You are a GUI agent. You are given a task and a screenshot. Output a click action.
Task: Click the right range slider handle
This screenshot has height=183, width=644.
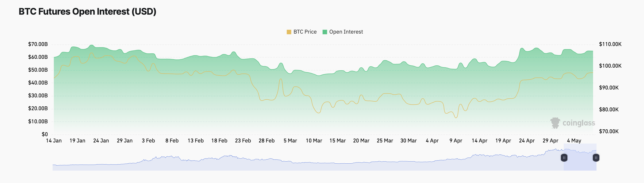596,158
